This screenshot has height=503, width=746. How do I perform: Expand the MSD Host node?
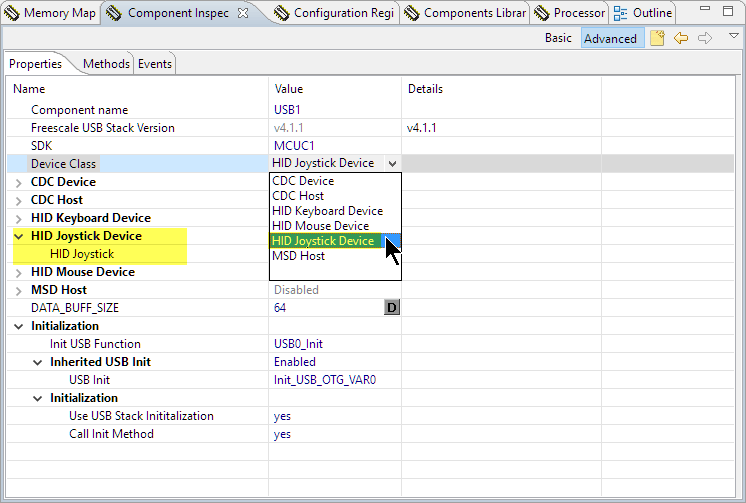(20, 290)
